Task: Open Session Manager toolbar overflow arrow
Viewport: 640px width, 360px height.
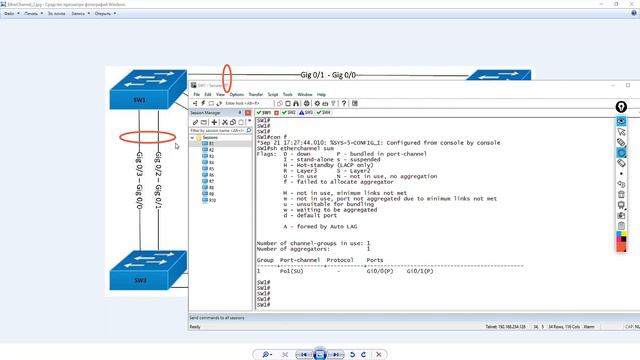Action: tap(249, 122)
